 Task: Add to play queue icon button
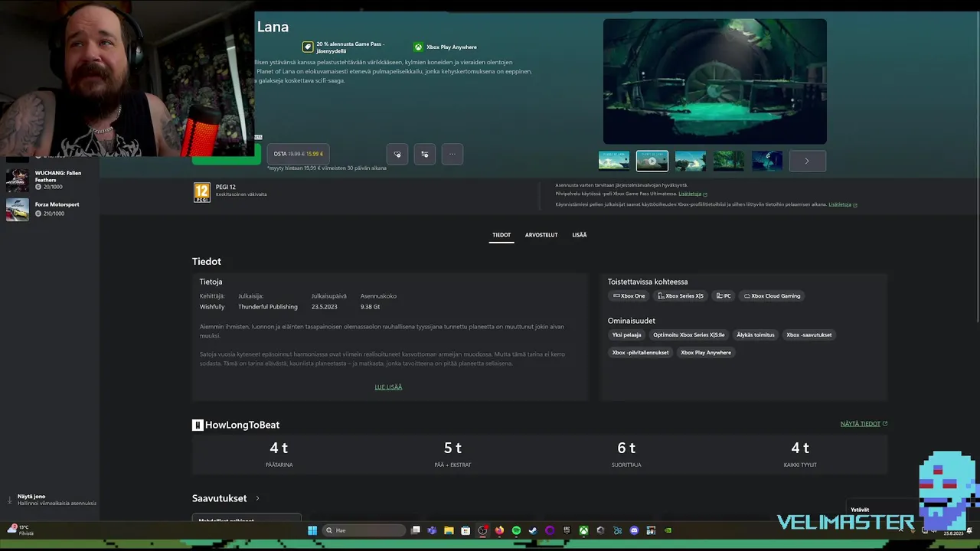[425, 154]
